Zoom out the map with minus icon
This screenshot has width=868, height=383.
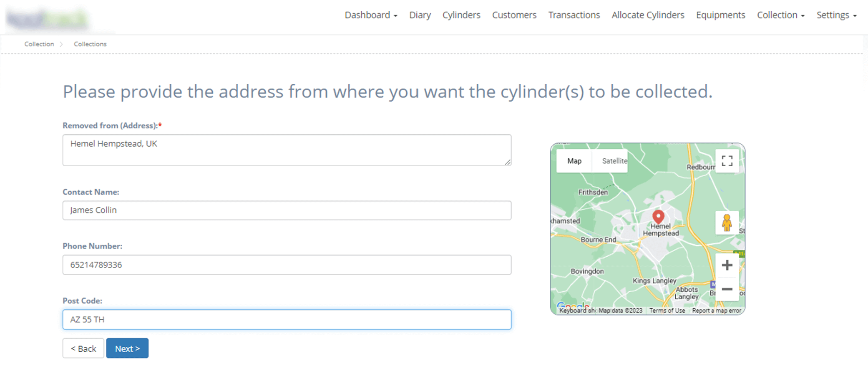727,289
